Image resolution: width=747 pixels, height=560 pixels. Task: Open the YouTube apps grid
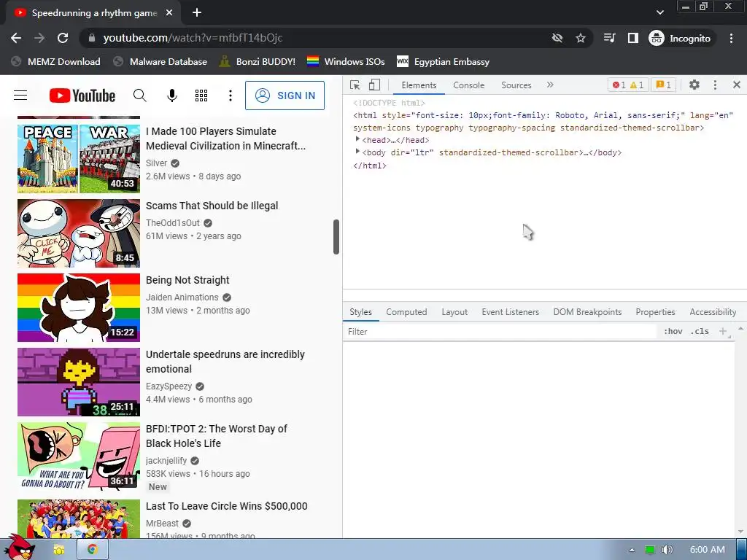point(201,96)
